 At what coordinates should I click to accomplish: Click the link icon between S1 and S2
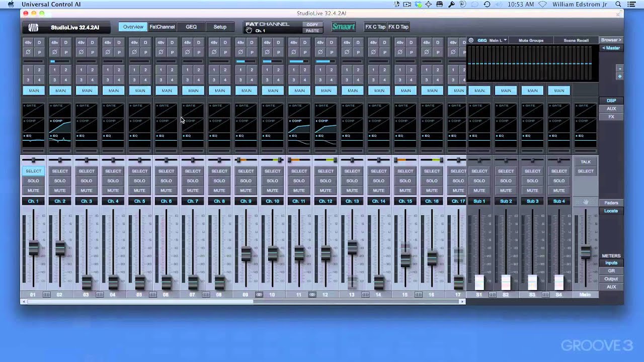point(493,295)
